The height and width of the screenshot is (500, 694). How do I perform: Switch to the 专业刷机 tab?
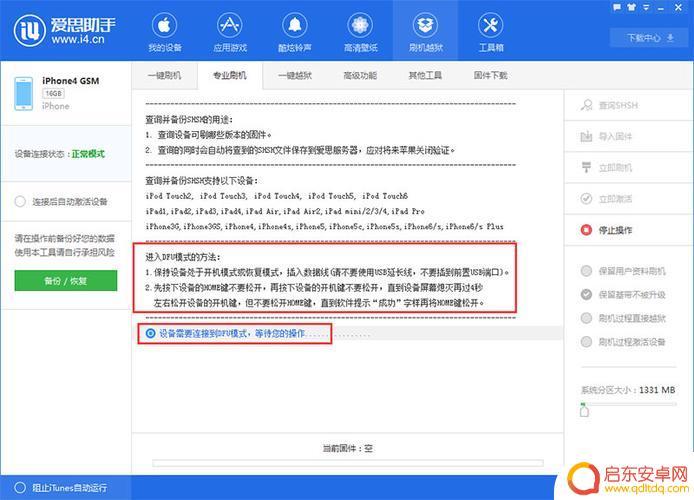230,76
